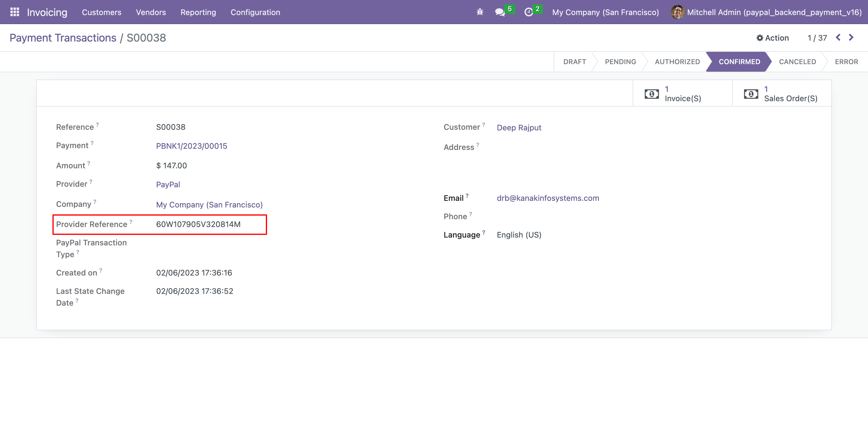Open the conversations chat icon
Viewport: 868px width, 436px height.
[500, 12]
